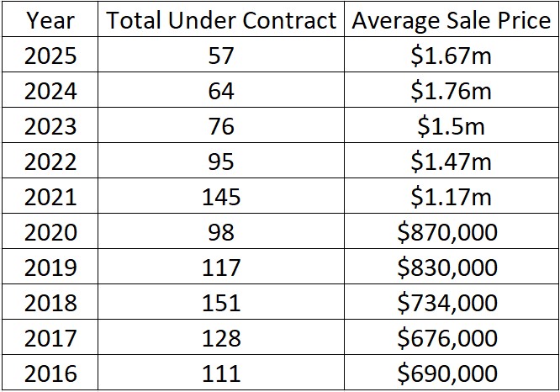560x392 pixels.
Task: Click the $734,000 price cell
Action: 451,302
